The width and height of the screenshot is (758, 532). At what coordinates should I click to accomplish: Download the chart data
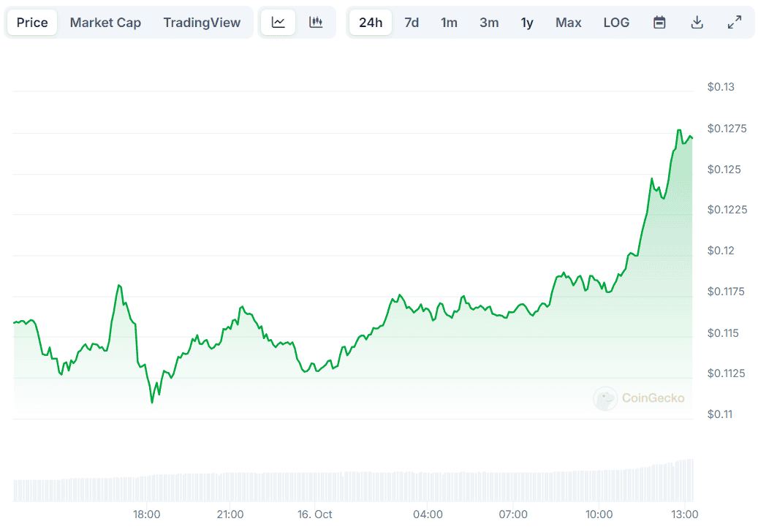(697, 23)
